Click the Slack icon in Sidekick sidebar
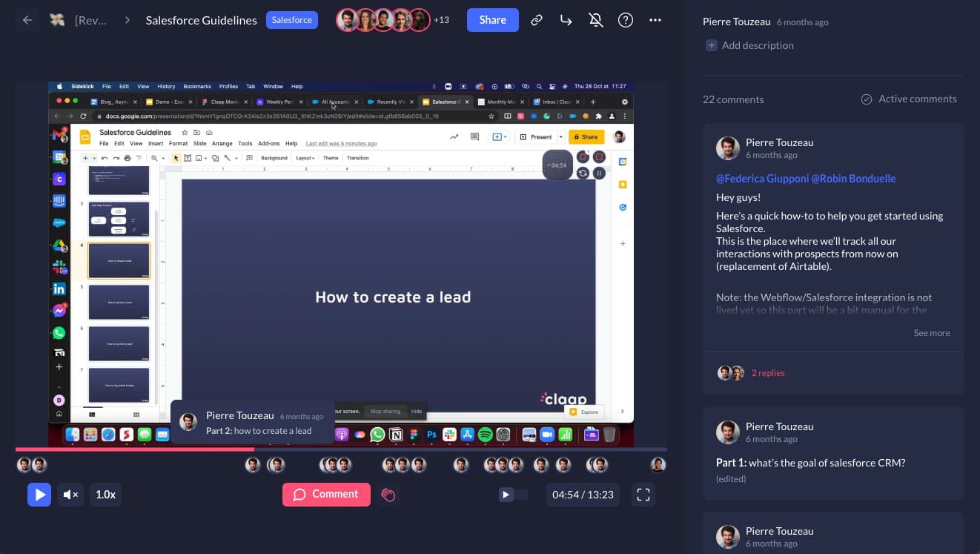This screenshot has width=980, height=554. (59, 267)
